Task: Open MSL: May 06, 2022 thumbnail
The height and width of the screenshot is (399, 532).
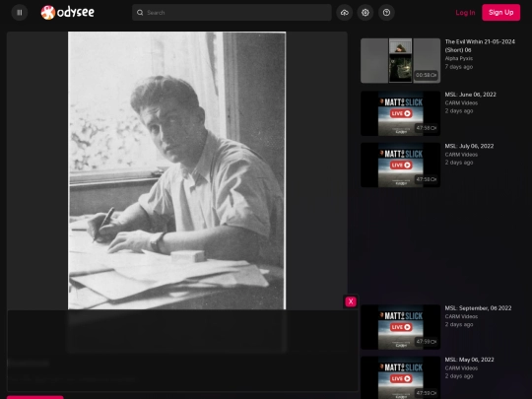Action: tap(400, 377)
